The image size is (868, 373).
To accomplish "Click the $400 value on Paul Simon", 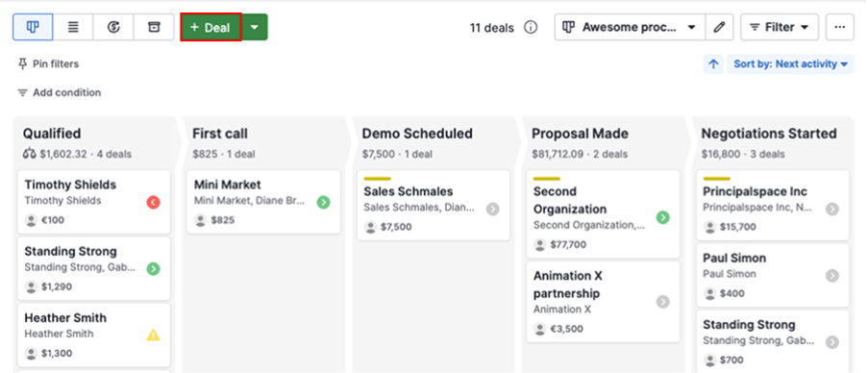I will point(732,293).
